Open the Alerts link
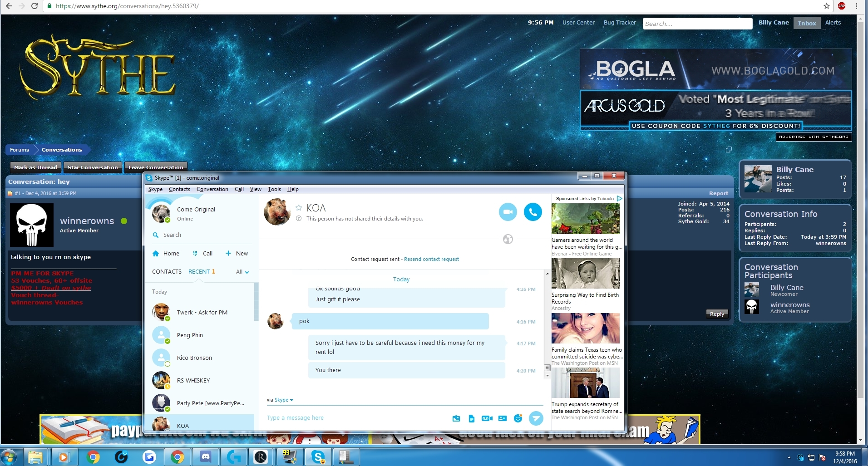868x466 pixels. tap(833, 23)
